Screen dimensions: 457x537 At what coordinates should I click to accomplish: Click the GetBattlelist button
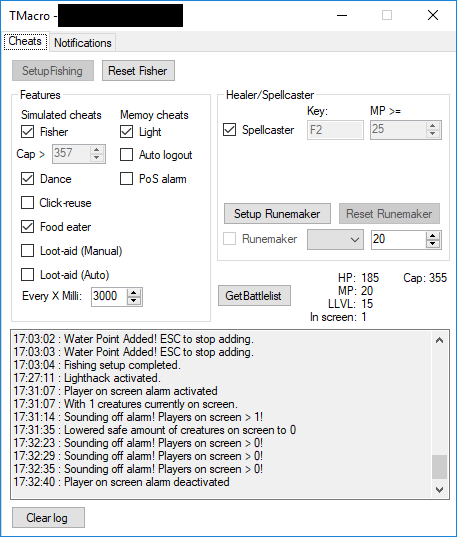click(x=254, y=296)
